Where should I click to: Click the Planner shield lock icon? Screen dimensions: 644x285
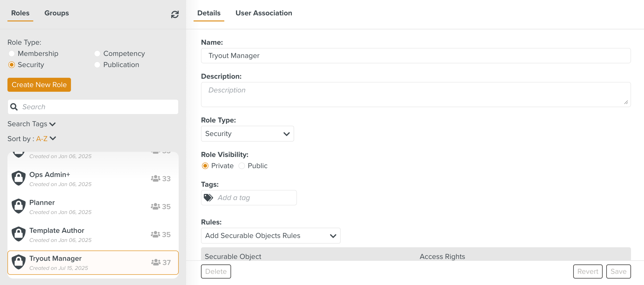tap(19, 206)
